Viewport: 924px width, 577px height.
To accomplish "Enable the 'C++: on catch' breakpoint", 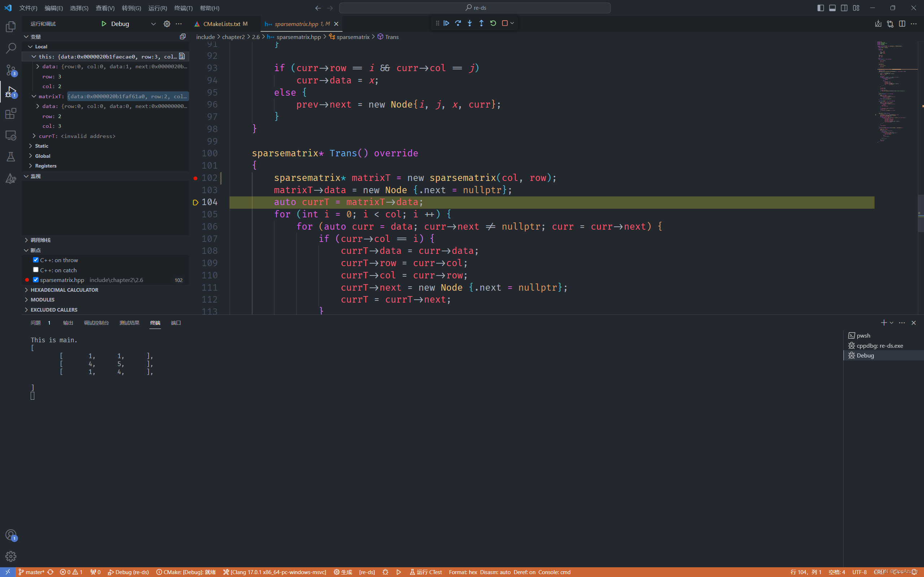I will (x=35, y=269).
